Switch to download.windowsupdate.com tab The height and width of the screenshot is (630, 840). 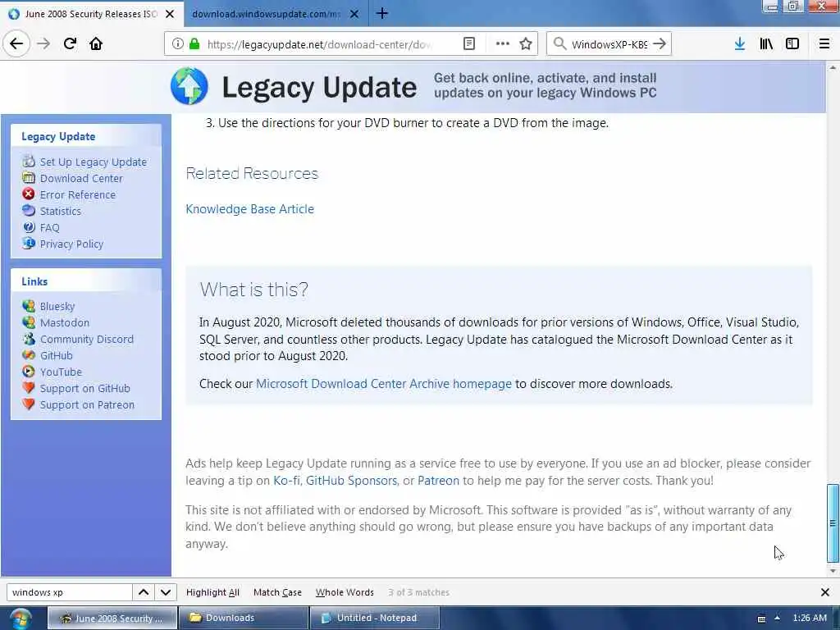(267, 14)
